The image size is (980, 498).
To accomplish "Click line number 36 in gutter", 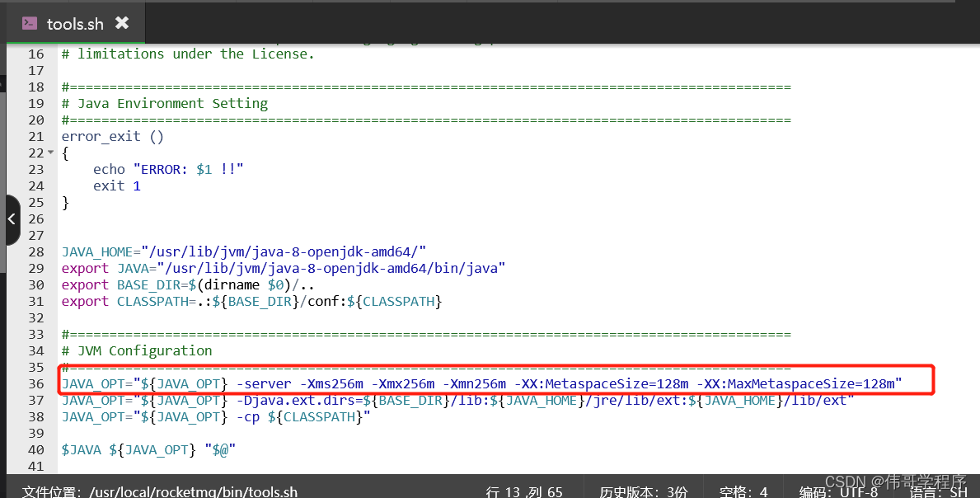I will [36, 383].
